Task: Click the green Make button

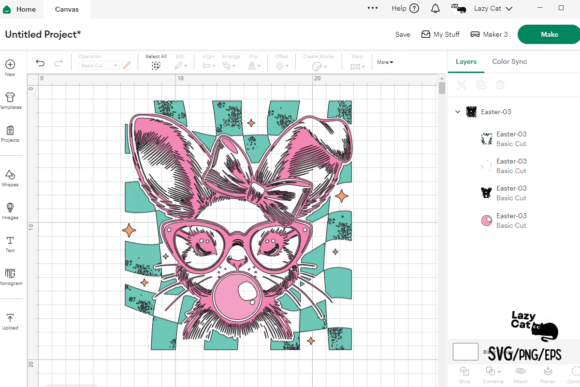Action: click(x=549, y=34)
